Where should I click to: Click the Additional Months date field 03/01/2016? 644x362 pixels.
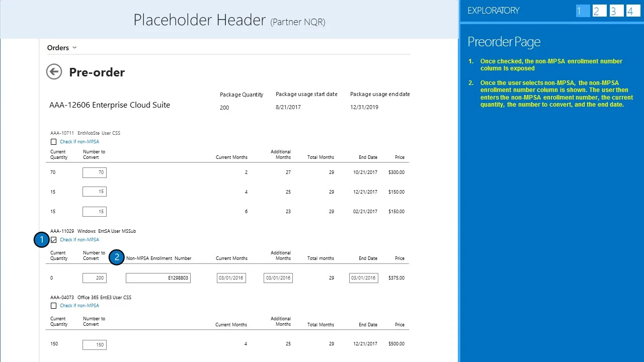tap(278, 278)
